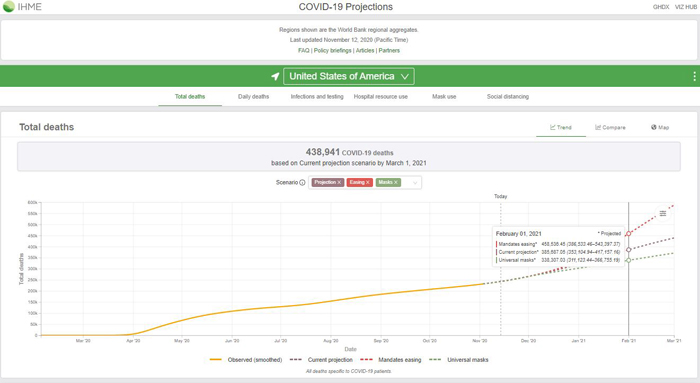The image size is (700, 383).
Task: Open the Map view
Action: pyautogui.click(x=660, y=127)
